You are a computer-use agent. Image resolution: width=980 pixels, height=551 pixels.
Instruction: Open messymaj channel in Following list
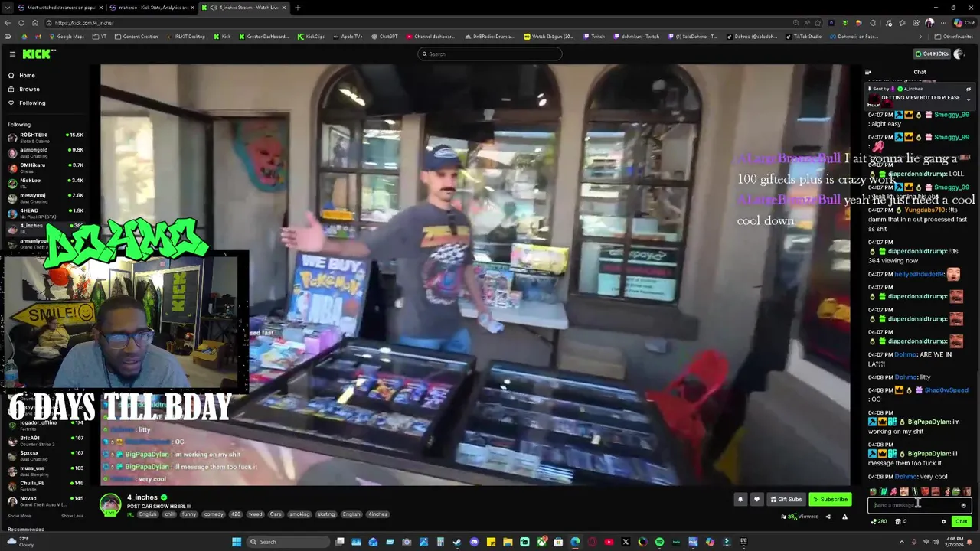(46, 197)
